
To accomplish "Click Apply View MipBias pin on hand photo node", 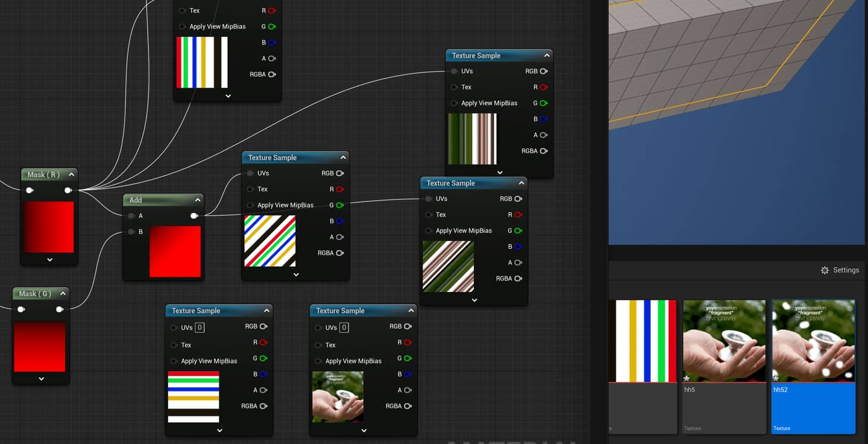I will 318,361.
